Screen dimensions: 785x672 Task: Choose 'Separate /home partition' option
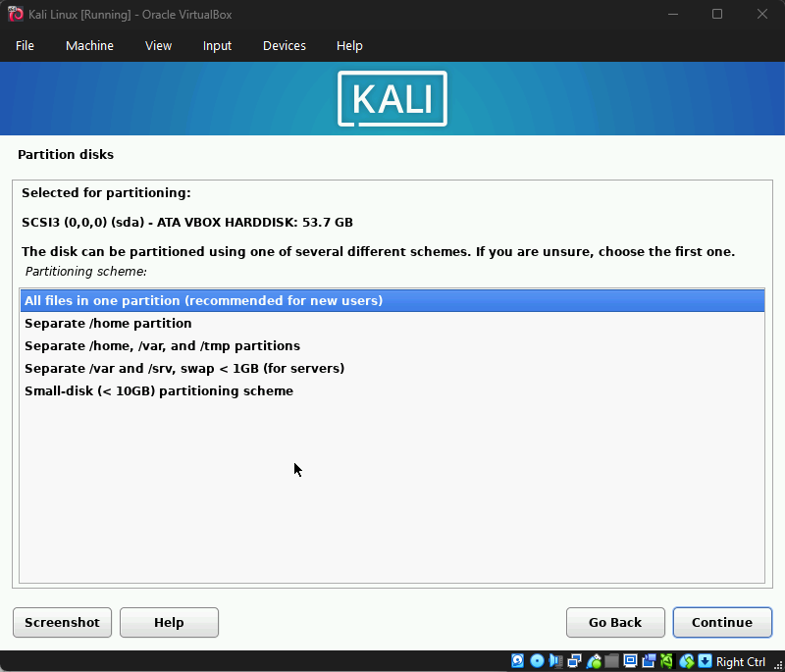pyautogui.click(x=108, y=323)
